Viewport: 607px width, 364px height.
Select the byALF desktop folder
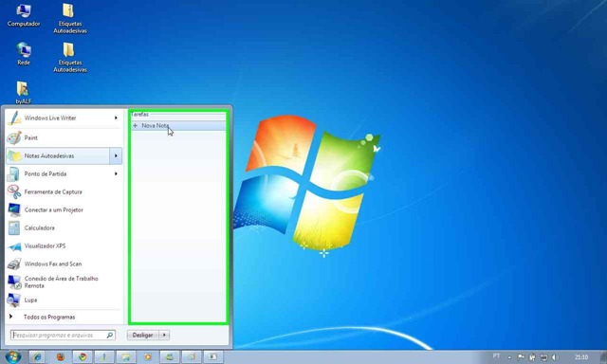click(x=23, y=93)
